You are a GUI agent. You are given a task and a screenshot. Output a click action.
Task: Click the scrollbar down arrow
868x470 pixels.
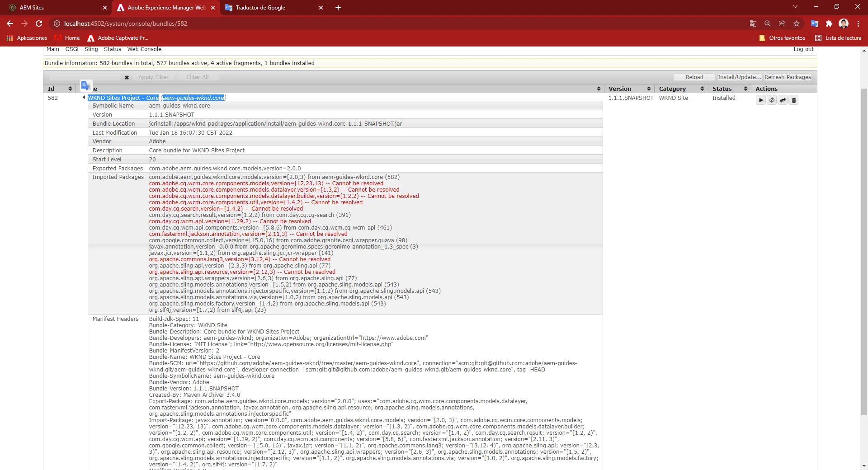pos(864,466)
